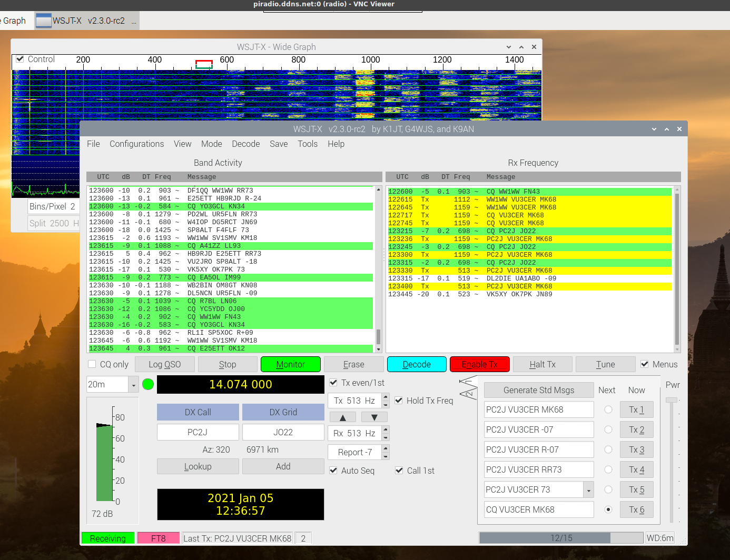Click the Pwr slider handle
This screenshot has height=560, width=730.
pos(672,401)
